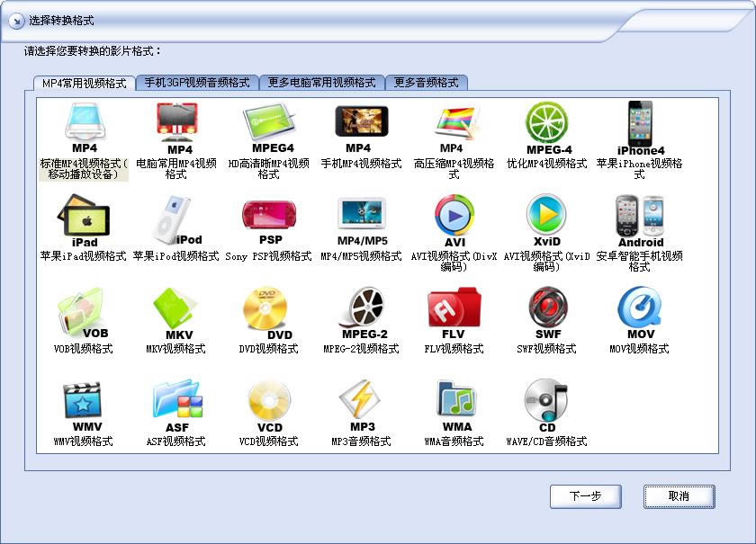Pick the MKV green folder icon

coord(176,314)
